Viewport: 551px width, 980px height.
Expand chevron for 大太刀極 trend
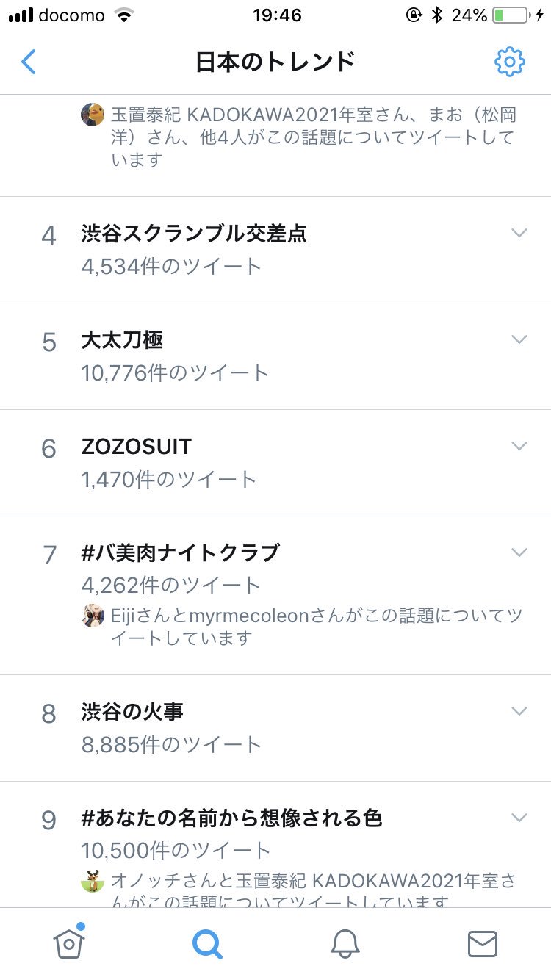519,339
